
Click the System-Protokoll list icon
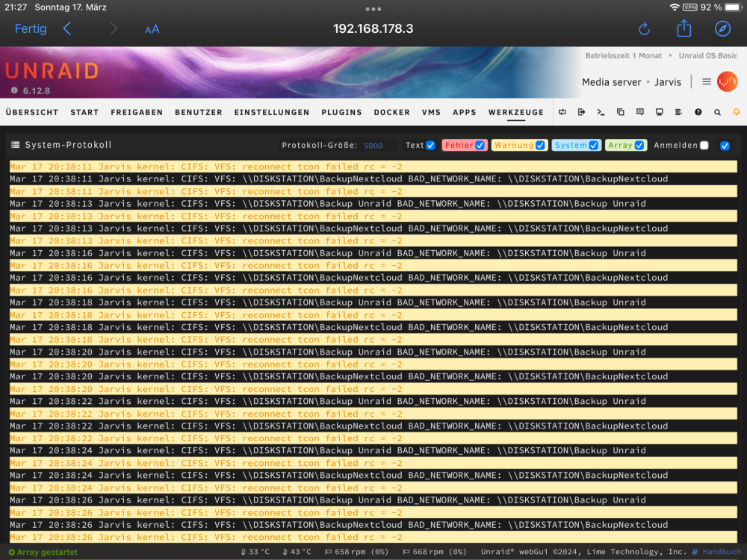pyautogui.click(x=15, y=145)
